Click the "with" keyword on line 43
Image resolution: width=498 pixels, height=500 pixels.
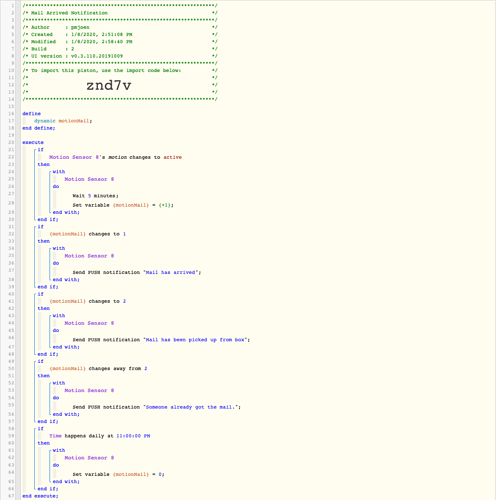pyautogui.click(x=59, y=315)
